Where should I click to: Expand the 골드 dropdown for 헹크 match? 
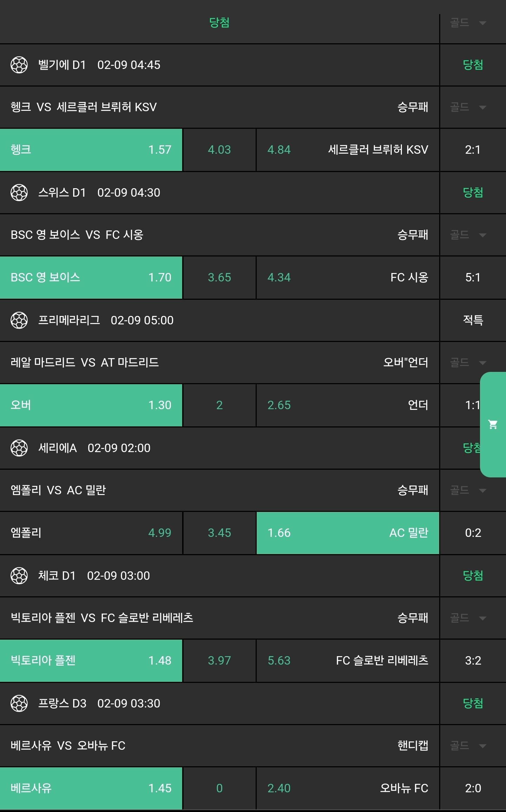click(x=468, y=107)
